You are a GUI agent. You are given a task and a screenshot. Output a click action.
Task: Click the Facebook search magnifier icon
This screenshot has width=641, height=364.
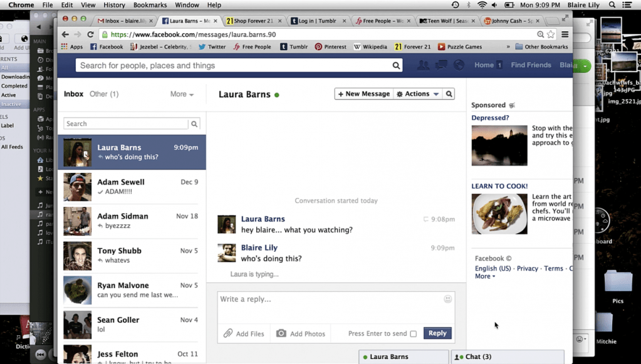tap(396, 65)
